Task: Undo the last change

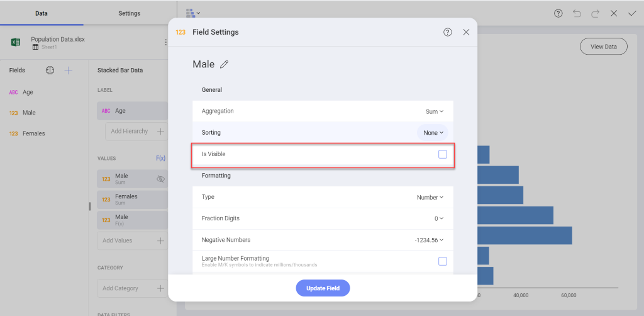Action: coord(577,14)
